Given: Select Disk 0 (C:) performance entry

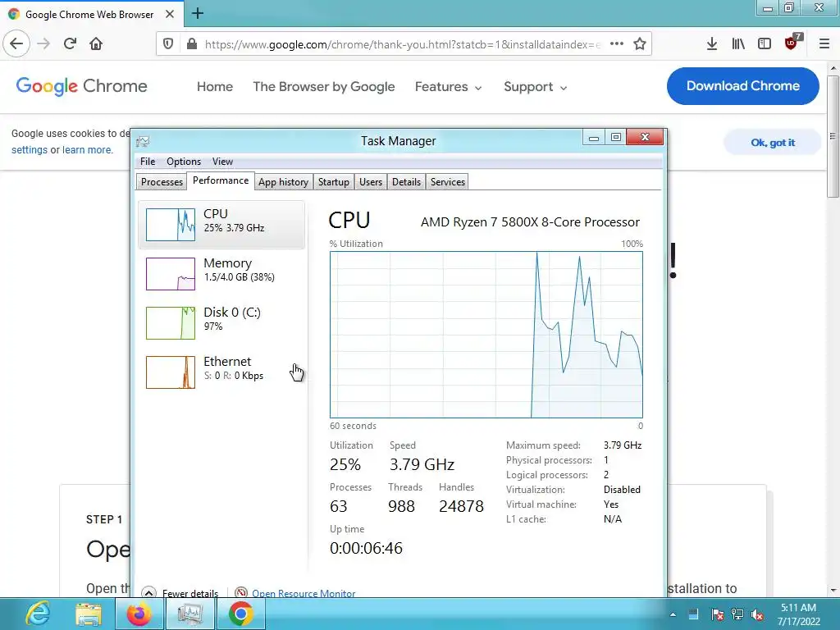Looking at the screenshot, I should pos(221,322).
